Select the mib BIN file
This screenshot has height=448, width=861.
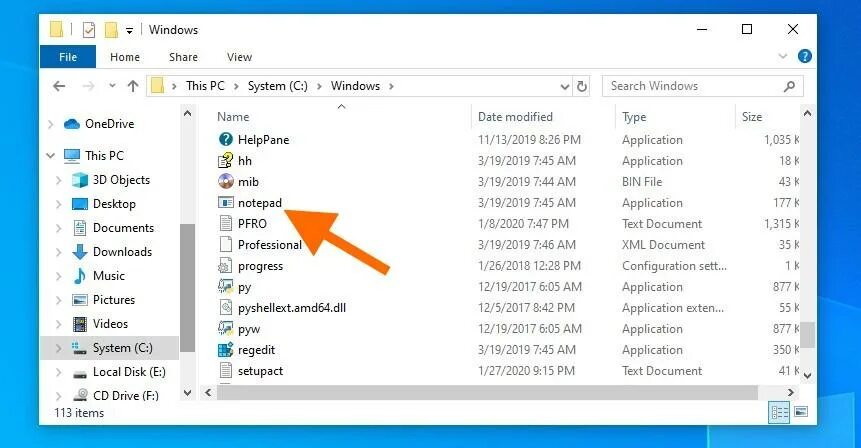pos(248,182)
